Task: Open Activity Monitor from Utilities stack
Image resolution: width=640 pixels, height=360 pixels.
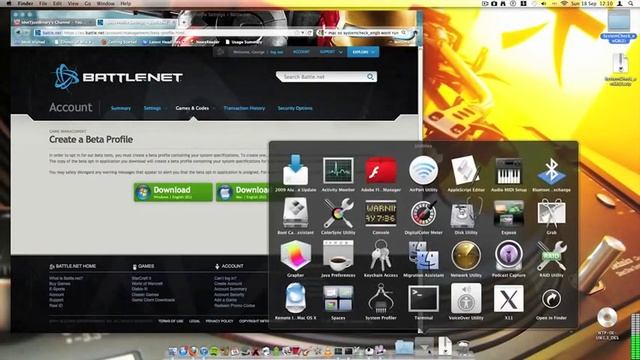Action: [x=338, y=171]
